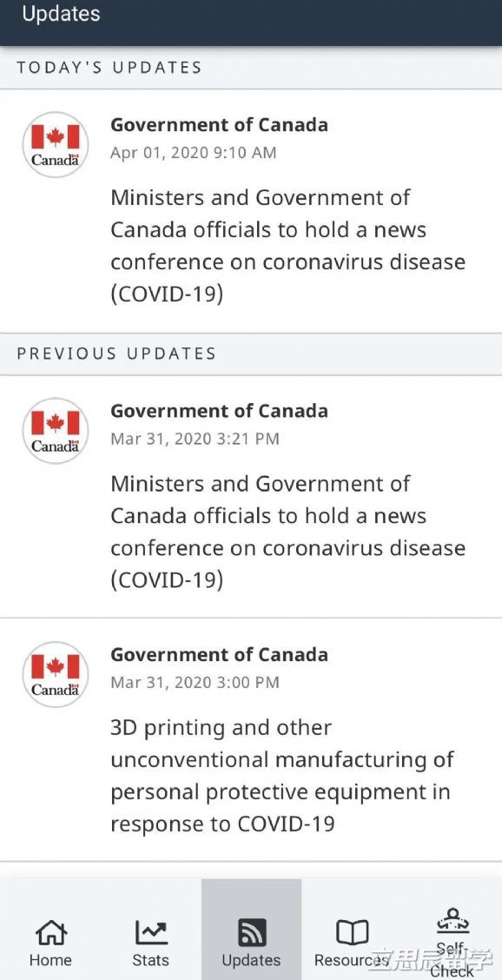Switch to the Home tab label
This screenshot has height=980, width=502.
click(x=50, y=960)
